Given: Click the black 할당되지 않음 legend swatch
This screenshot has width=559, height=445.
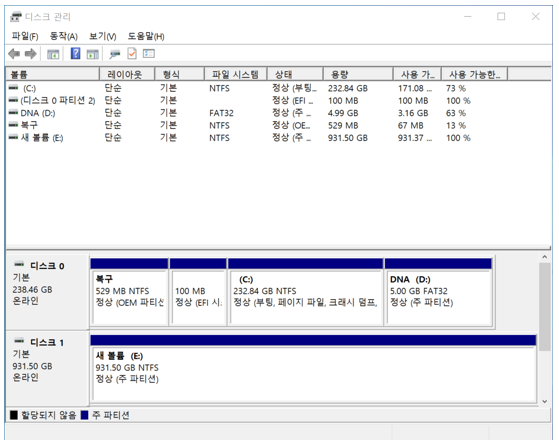Looking at the screenshot, I should click(14, 415).
